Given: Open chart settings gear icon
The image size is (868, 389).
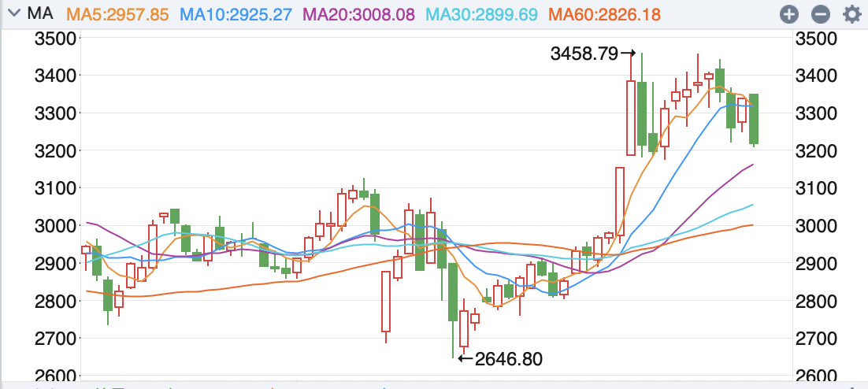Looking at the screenshot, I should [x=851, y=14].
